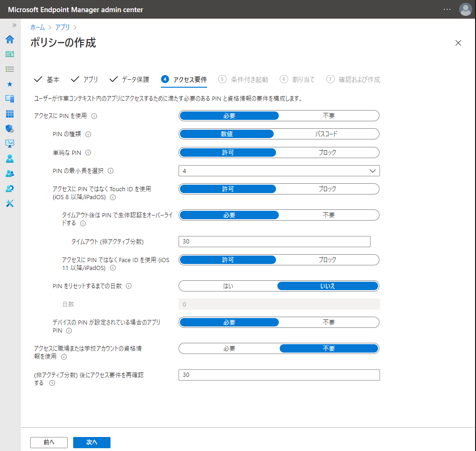Image resolution: width=476 pixels, height=451 pixels.
Task: Set work account credentials to 必要
Action: pyautogui.click(x=229, y=348)
